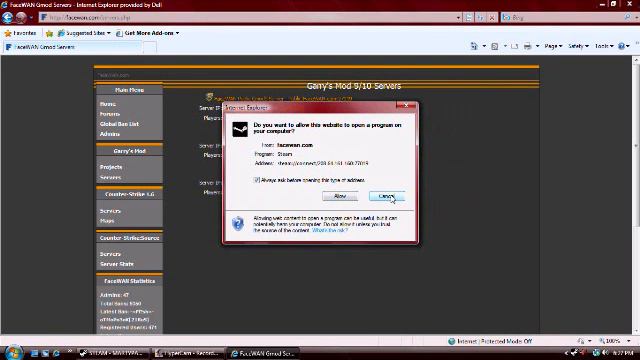Open the recent pages dropdown arrow

[x=31, y=18]
